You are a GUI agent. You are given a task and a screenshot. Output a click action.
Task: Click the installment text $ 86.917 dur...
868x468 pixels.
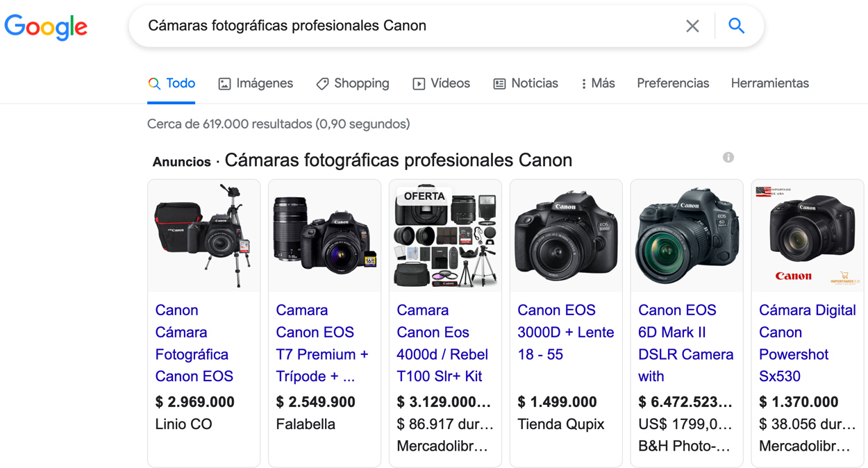[x=445, y=424]
